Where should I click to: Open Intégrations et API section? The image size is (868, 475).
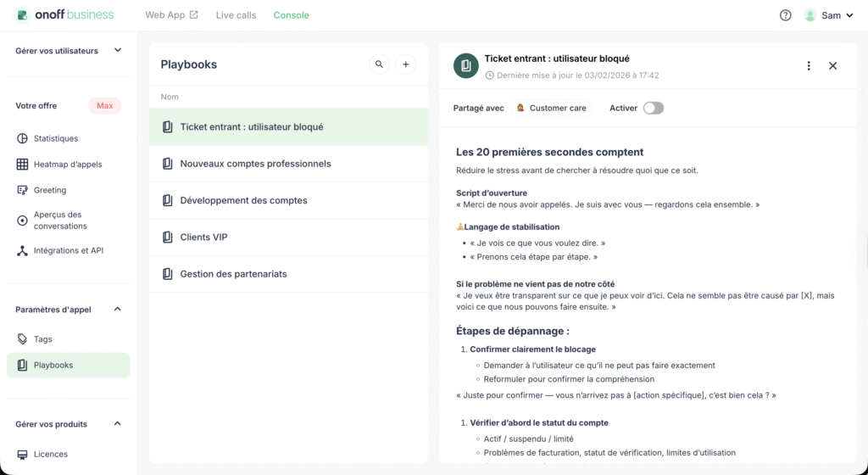(x=68, y=250)
